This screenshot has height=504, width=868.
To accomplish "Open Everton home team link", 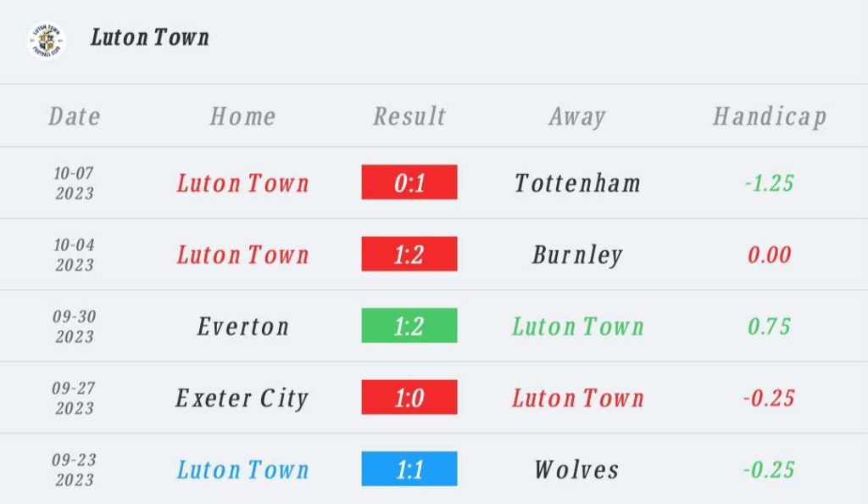I will [243, 326].
